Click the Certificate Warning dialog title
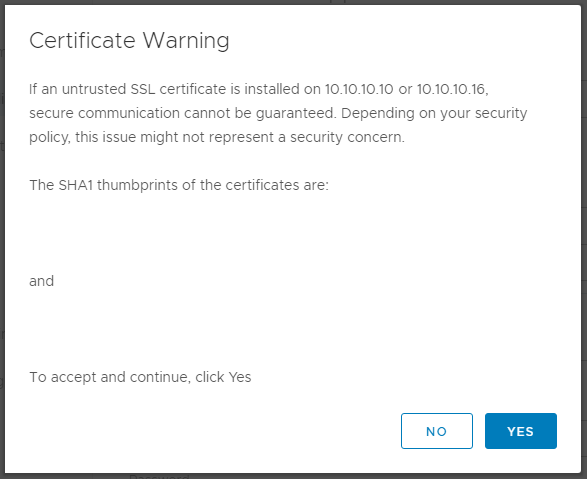Screen dimensions: 587x479 click(129, 40)
